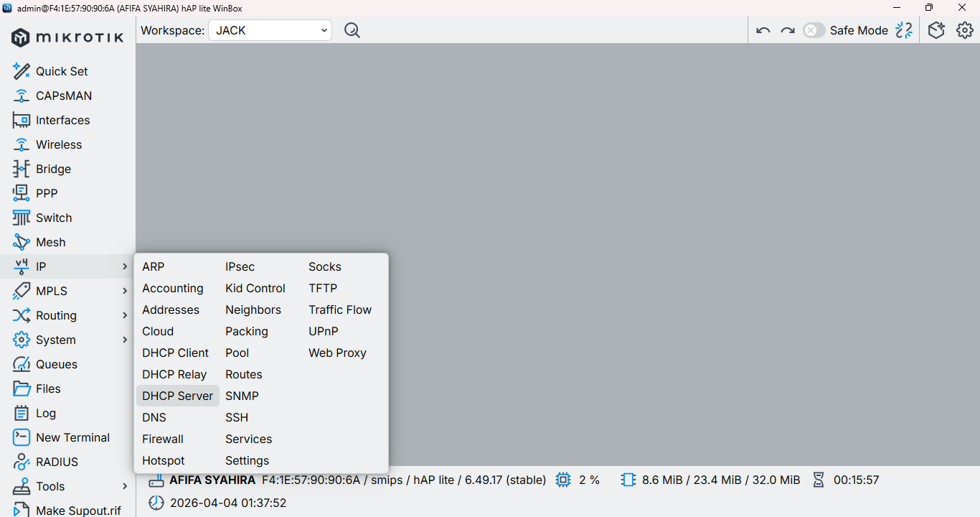The width and height of the screenshot is (980, 517).
Task: Choose Firewall from the IP submenu
Action: point(163,439)
